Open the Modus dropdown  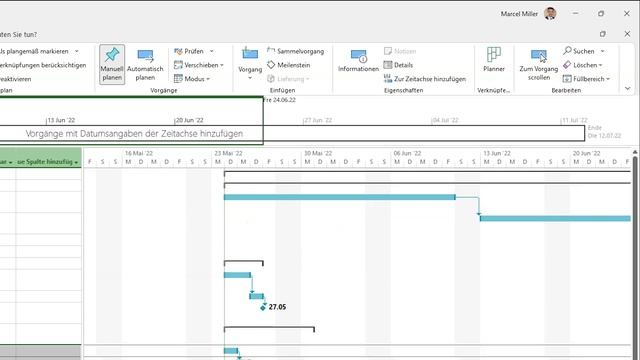[x=192, y=79]
